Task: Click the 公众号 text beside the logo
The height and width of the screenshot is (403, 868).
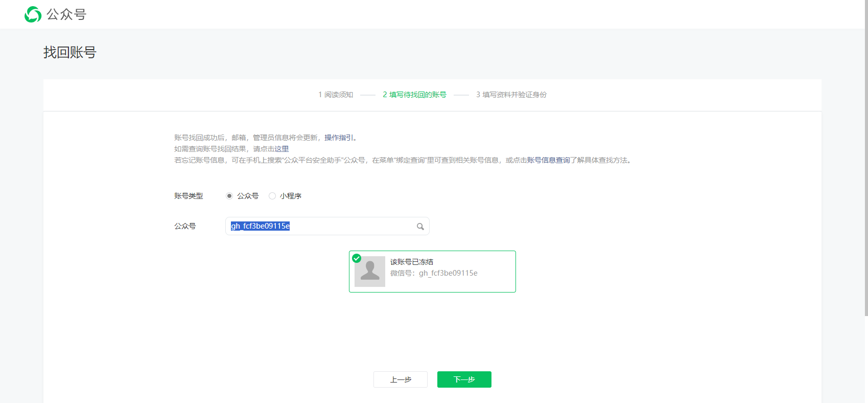Action: point(66,14)
